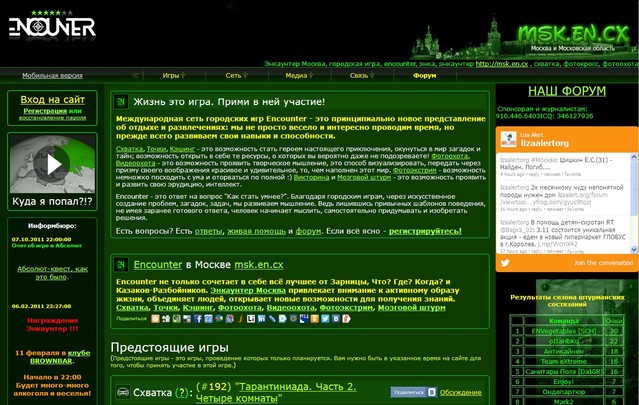This screenshot has height=405, width=639.
Task: Open the Обсуждение link
Action: 461,392
